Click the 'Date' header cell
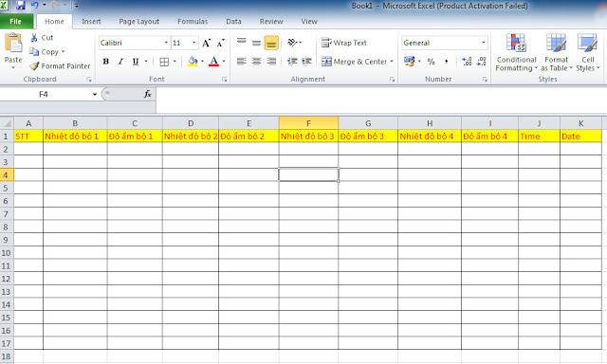 (x=580, y=136)
